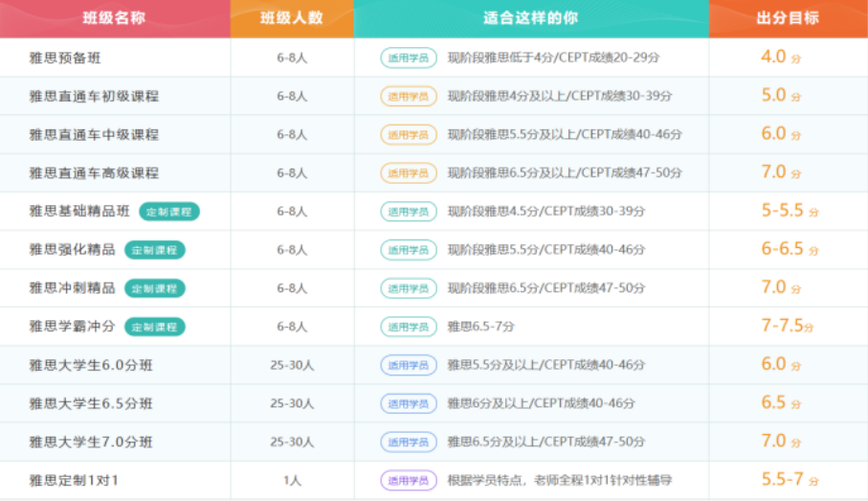Click 适用学员 tag in 雅思定制1对1 row
Screen dimensions: 868x501
409,481
